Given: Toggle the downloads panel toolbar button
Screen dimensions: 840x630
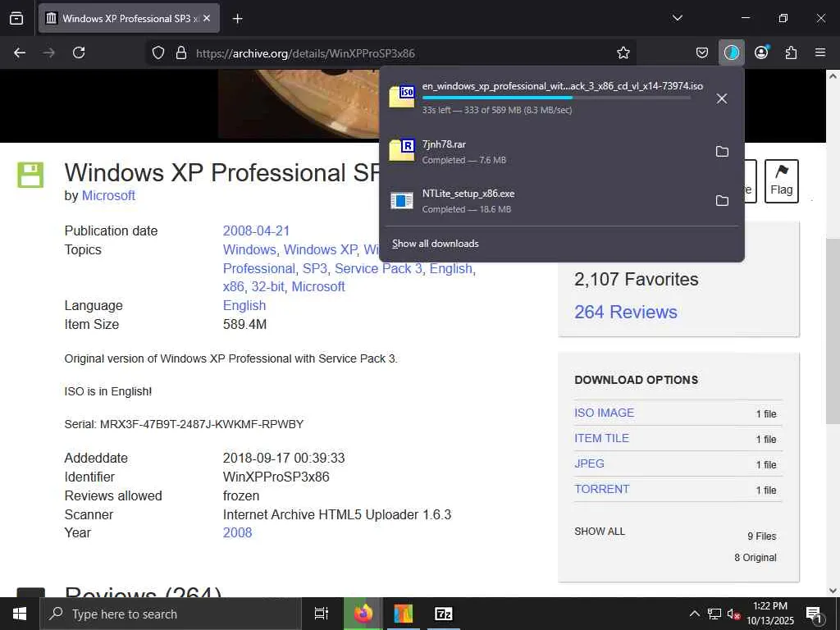Looking at the screenshot, I should [731, 52].
